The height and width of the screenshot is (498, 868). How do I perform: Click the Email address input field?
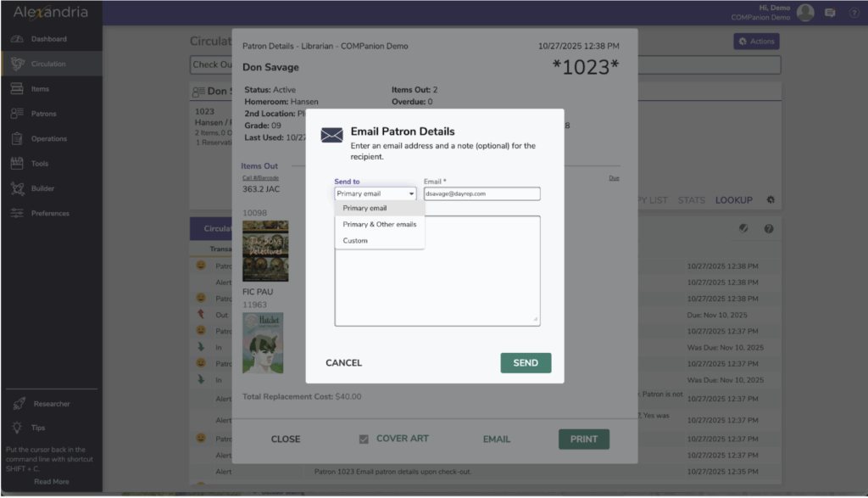[x=481, y=193]
